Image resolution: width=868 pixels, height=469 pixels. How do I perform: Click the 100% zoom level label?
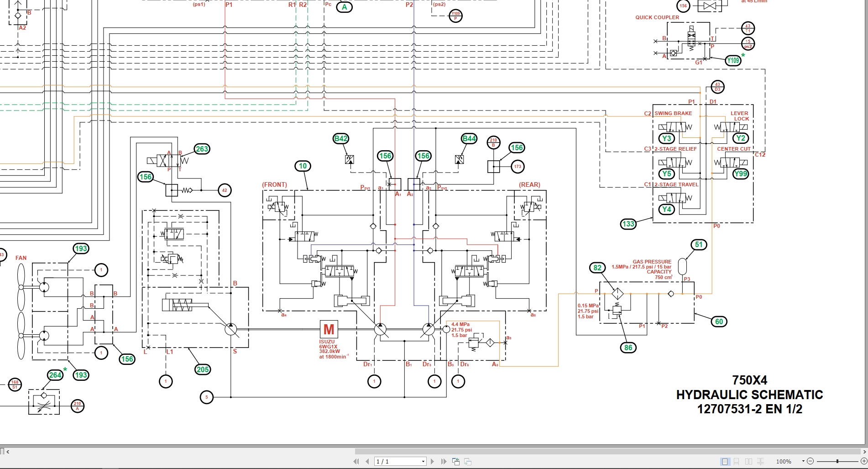(x=785, y=461)
